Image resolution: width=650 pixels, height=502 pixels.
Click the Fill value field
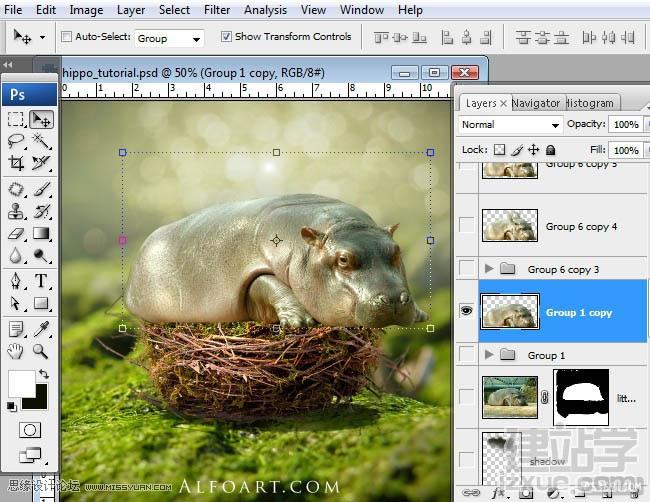point(626,150)
